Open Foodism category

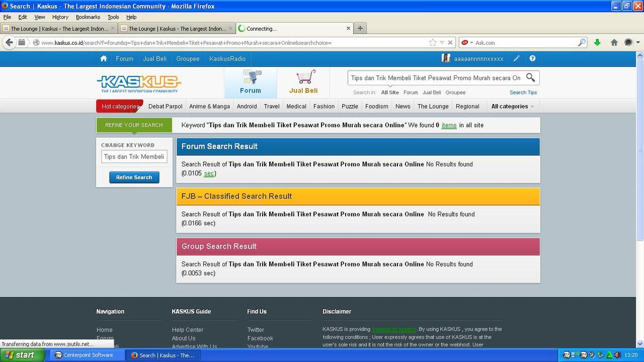pyautogui.click(x=377, y=106)
